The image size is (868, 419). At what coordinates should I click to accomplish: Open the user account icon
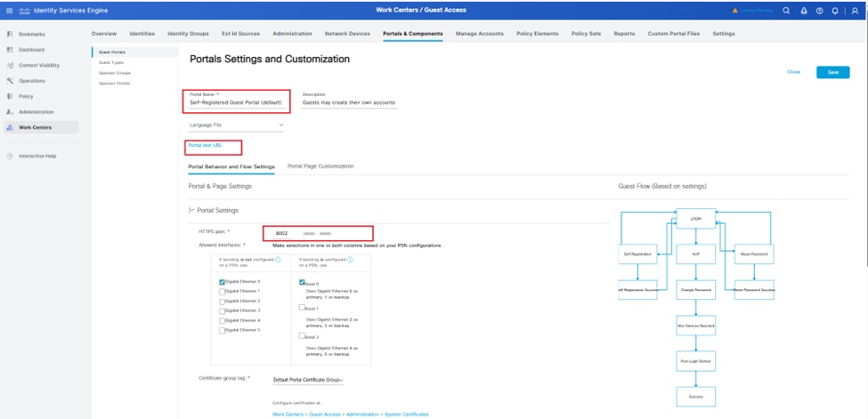[856, 11]
